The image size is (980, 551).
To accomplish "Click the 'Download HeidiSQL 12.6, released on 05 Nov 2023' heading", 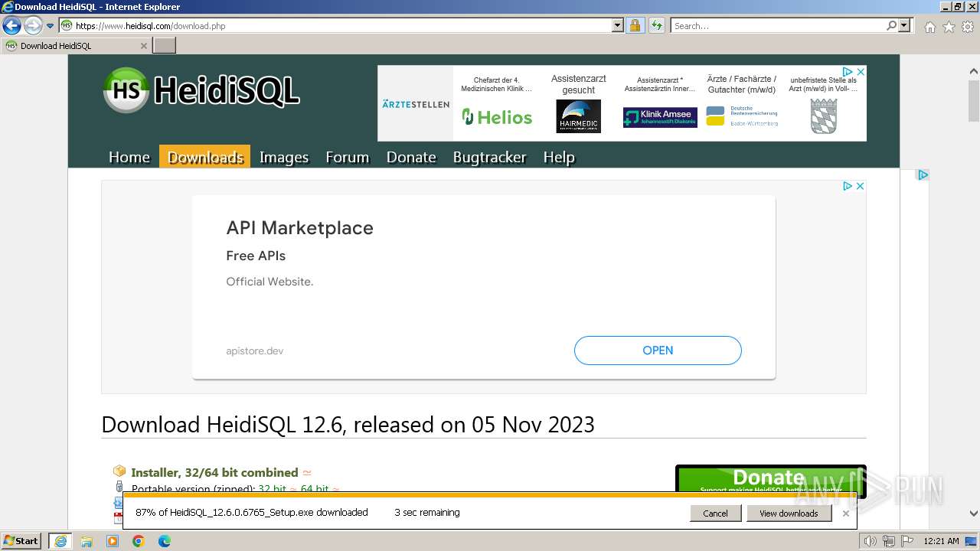I will point(348,425).
